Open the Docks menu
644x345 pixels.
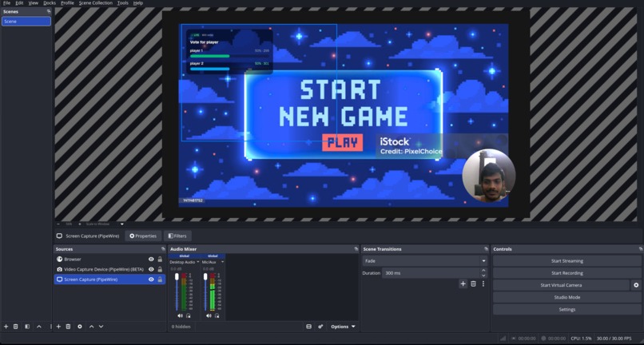coord(50,3)
